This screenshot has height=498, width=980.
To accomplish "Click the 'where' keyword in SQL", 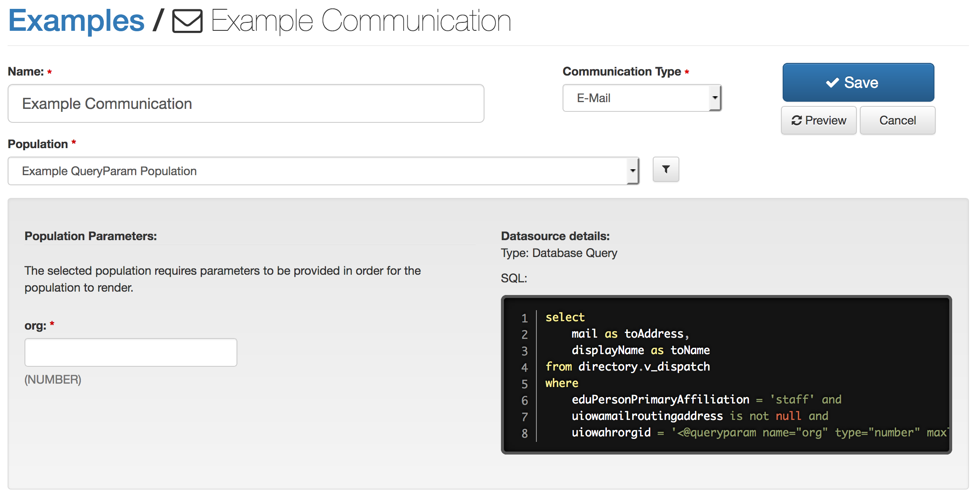I will pos(562,383).
